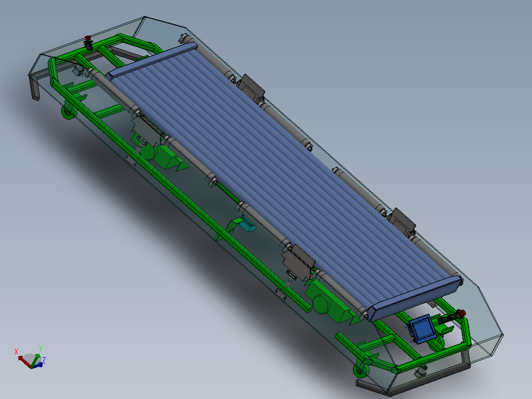Select the green caster wheel at the upper-left end
This screenshot has width=532, height=399.
(x=69, y=112)
